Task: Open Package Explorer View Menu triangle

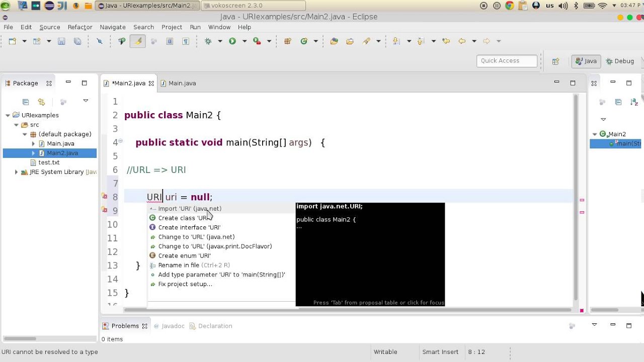Action: (86, 101)
